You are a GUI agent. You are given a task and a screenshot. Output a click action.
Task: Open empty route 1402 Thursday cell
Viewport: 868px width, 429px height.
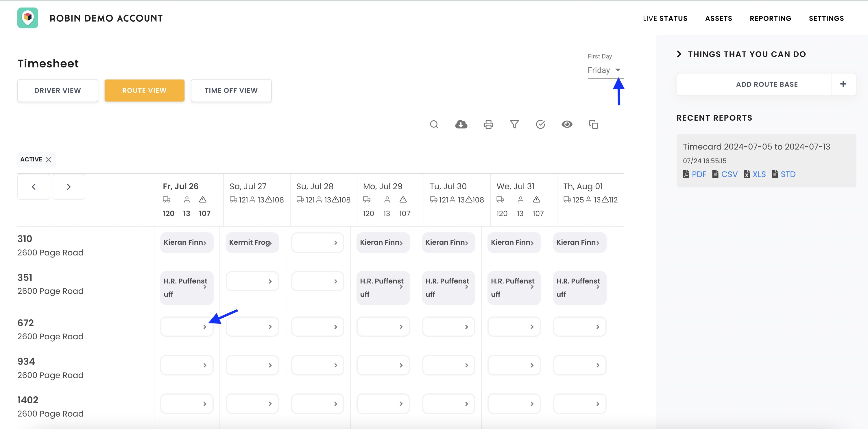tap(579, 404)
